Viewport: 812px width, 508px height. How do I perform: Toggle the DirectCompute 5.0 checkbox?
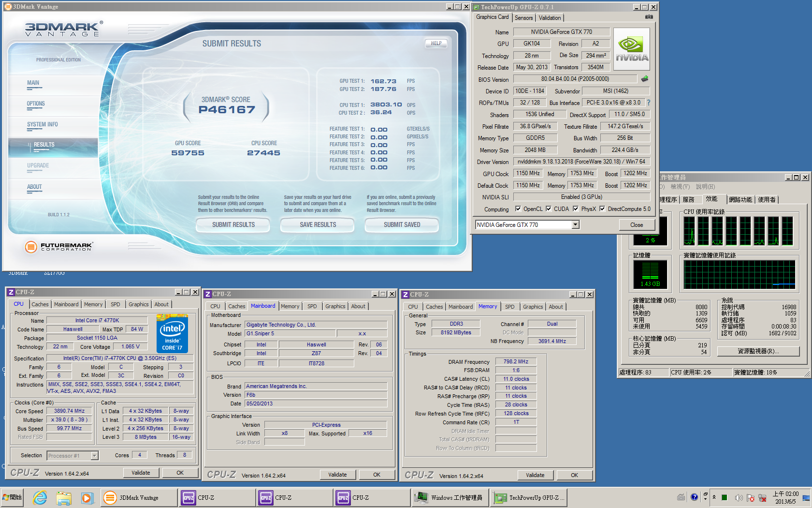pos(602,209)
